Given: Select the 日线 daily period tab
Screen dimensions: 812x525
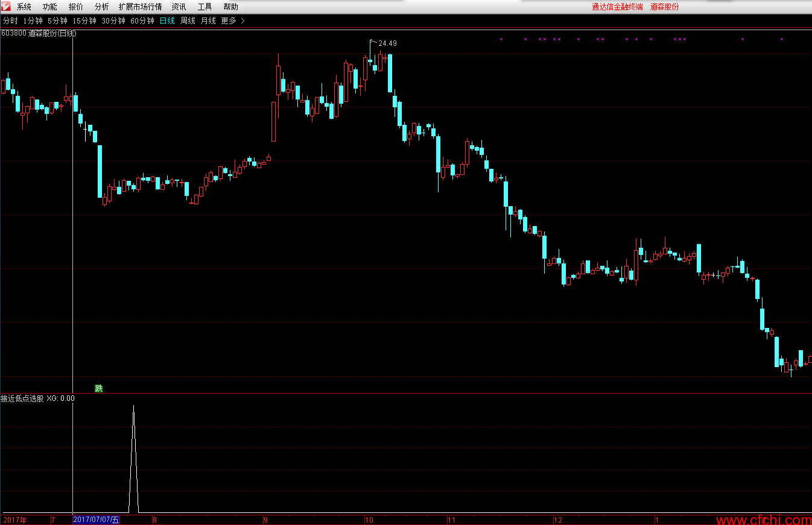Looking at the screenshot, I should pos(167,20).
